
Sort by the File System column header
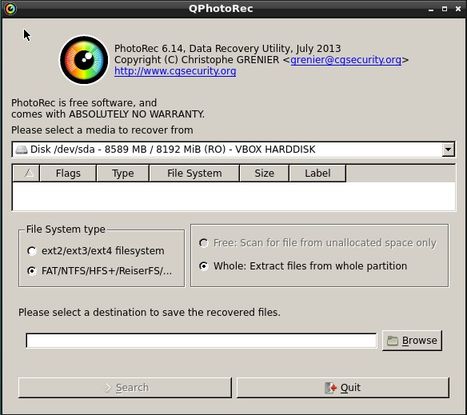pos(194,173)
